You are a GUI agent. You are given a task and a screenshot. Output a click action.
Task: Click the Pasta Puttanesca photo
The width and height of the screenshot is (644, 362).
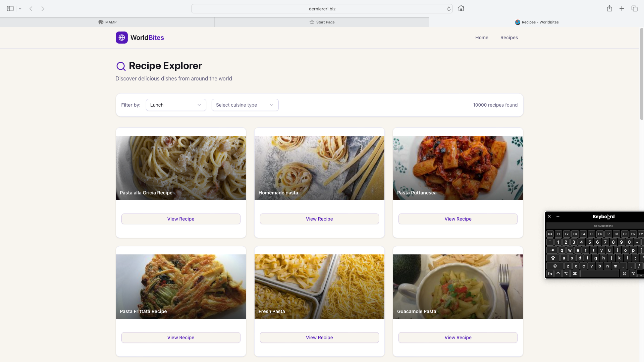[458, 168]
